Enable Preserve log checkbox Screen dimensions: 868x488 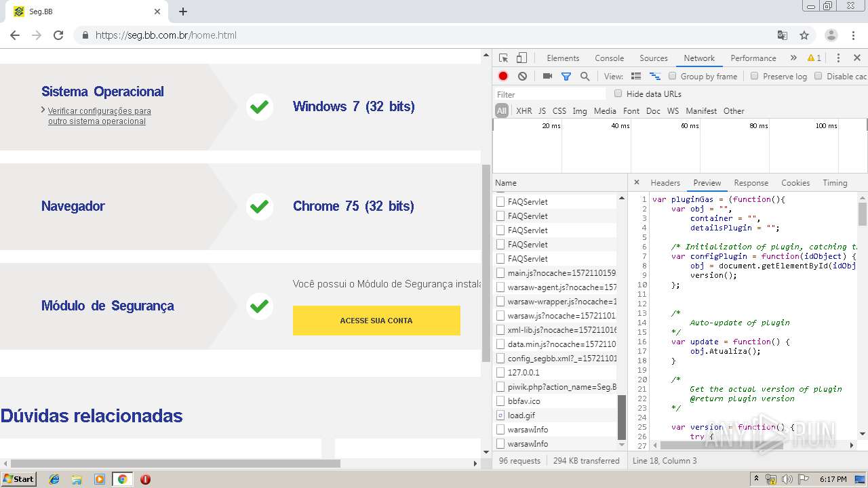pos(754,77)
